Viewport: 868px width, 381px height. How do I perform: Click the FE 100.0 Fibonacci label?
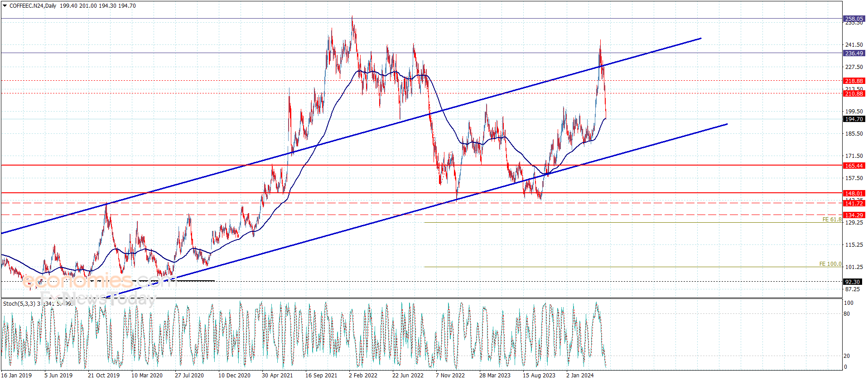coord(830,264)
